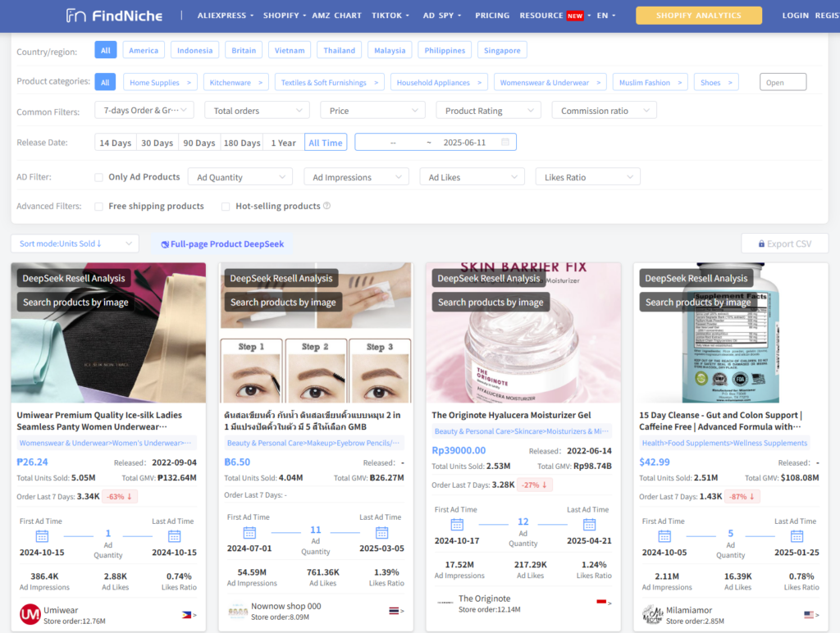Click the Umiwear store logo
Screen dimensions: 840x633
[x=30, y=615]
